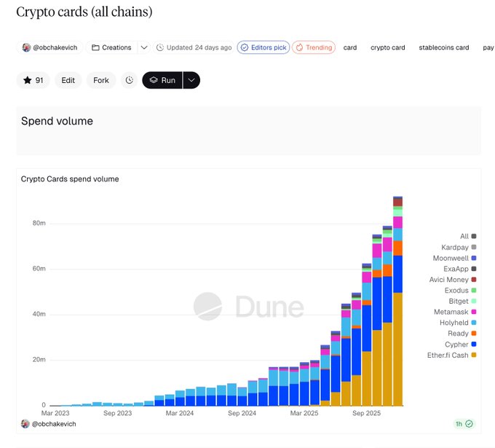Expand the Creations dropdown chevron
495x448 pixels.
[144, 47]
